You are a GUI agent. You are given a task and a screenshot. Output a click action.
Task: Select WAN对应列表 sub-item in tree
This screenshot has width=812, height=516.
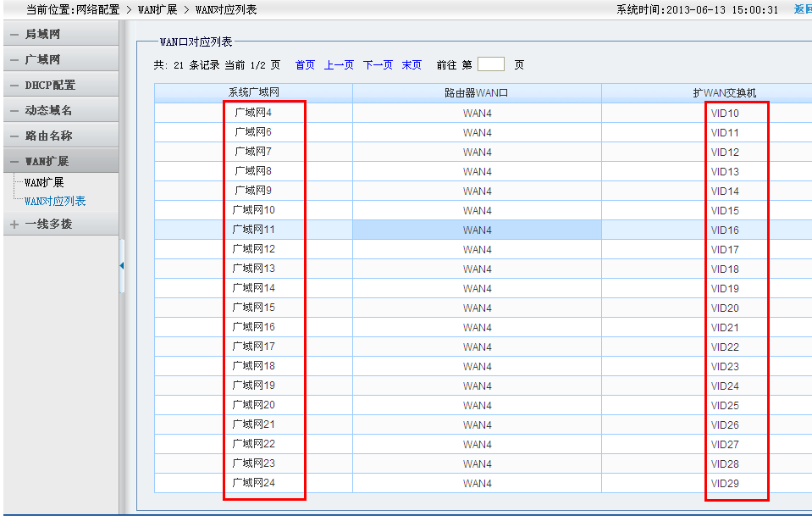pos(55,201)
